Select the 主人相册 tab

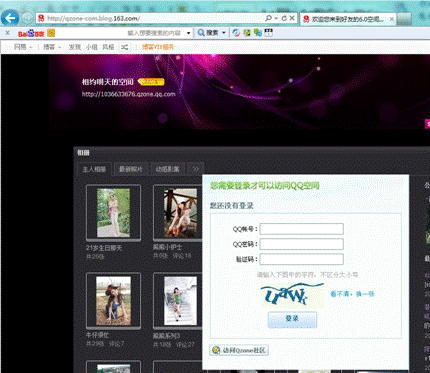pyautogui.click(x=94, y=169)
